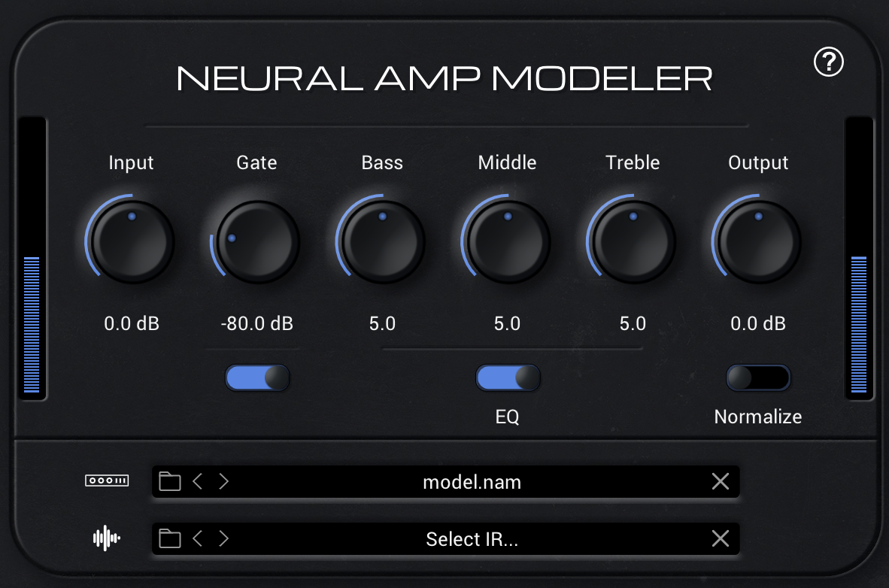The width and height of the screenshot is (889, 588).
Task: Select the model.nam filename field
Action: [x=472, y=481]
